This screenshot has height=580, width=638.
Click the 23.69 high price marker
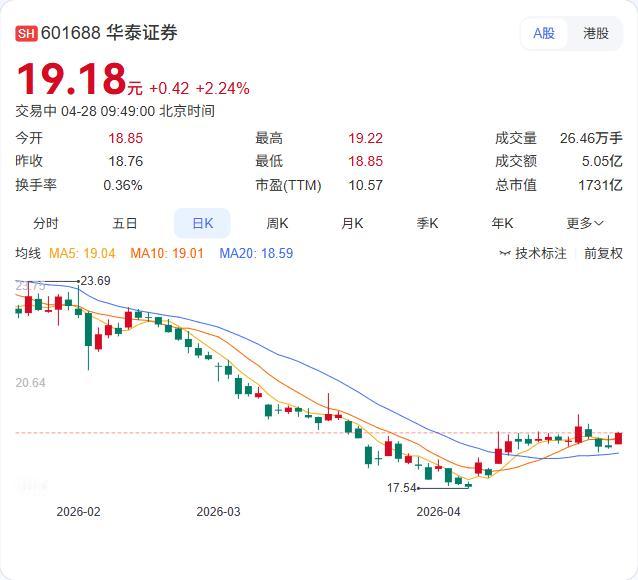95,281
